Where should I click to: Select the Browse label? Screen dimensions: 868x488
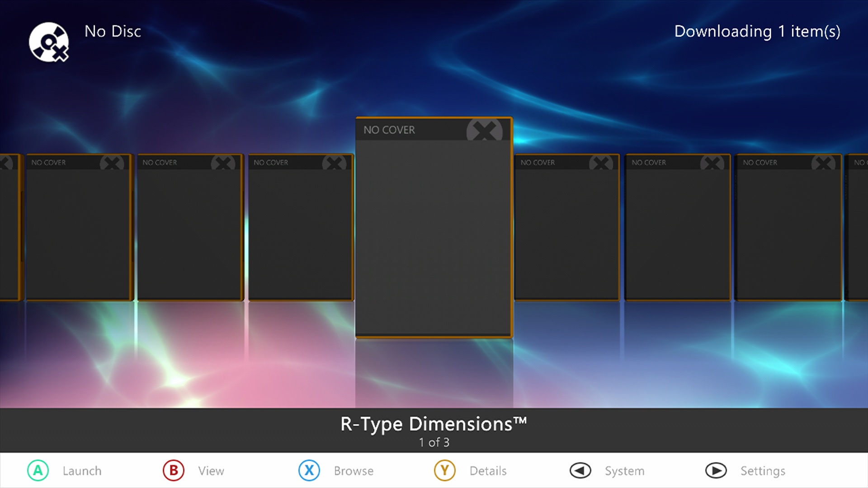click(354, 471)
